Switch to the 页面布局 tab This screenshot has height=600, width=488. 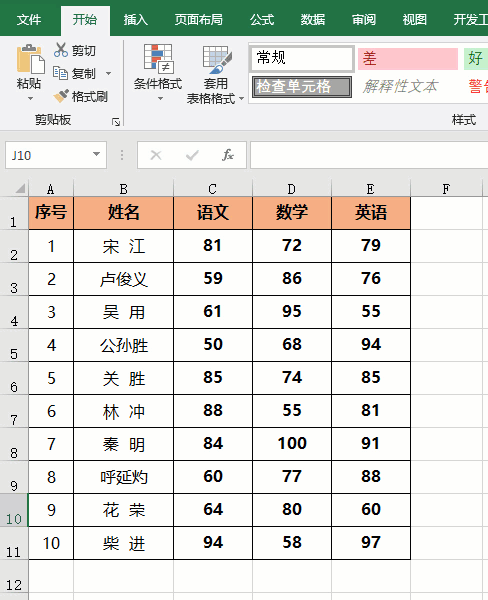(x=199, y=19)
